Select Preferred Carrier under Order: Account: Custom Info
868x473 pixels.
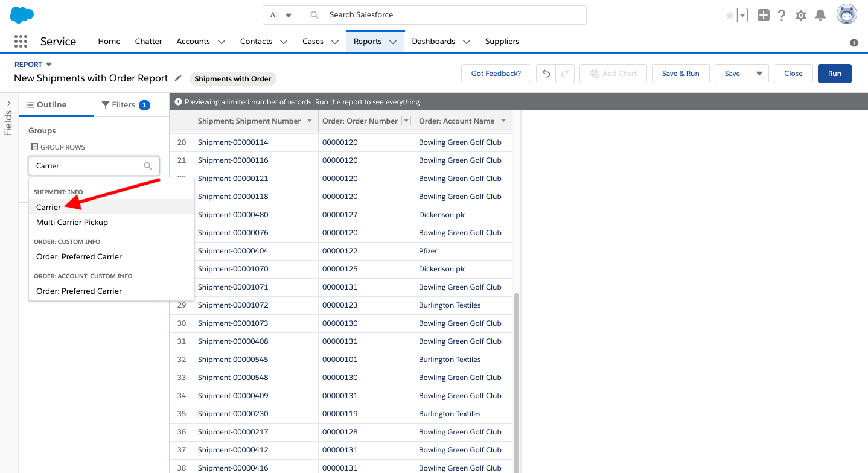(112, 291)
